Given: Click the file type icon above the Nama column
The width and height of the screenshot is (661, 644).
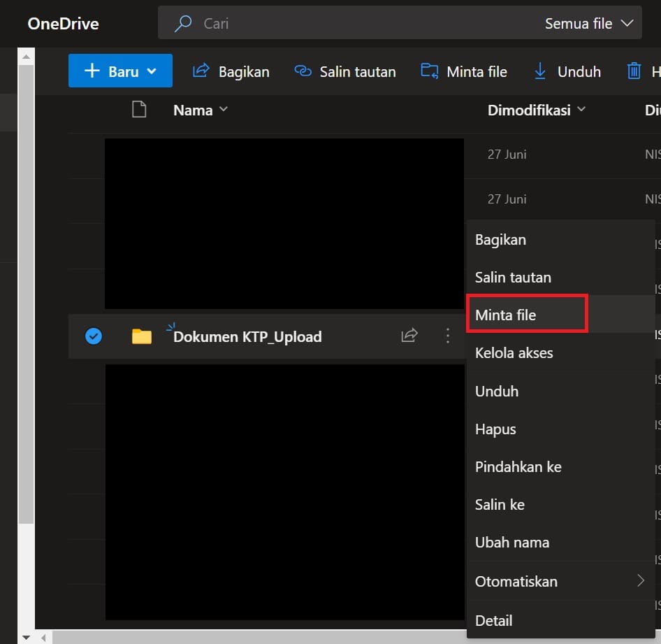Looking at the screenshot, I should pyautogui.click(x=138, y=110).
